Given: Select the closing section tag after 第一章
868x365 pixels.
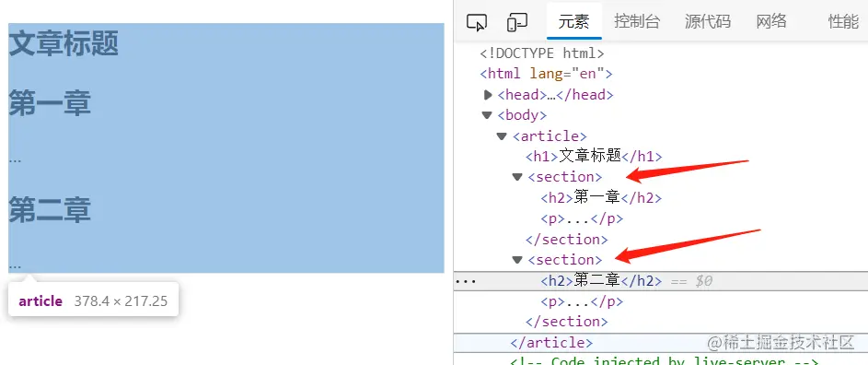Looking at the screenshot, I should coord(567,239).
